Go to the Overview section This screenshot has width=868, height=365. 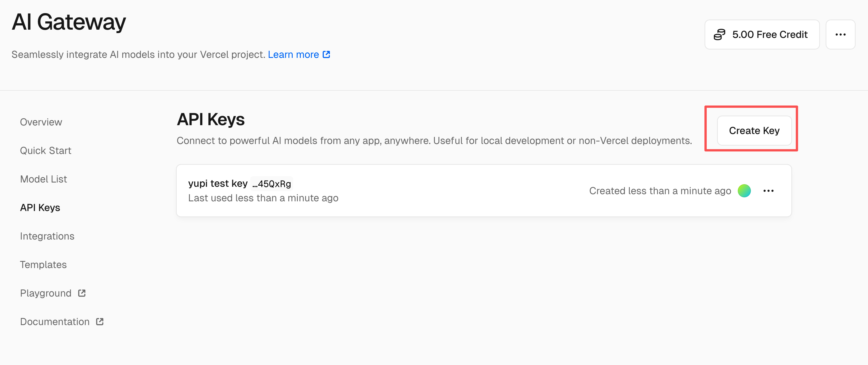pyautogui.click(x=41, y=122)
